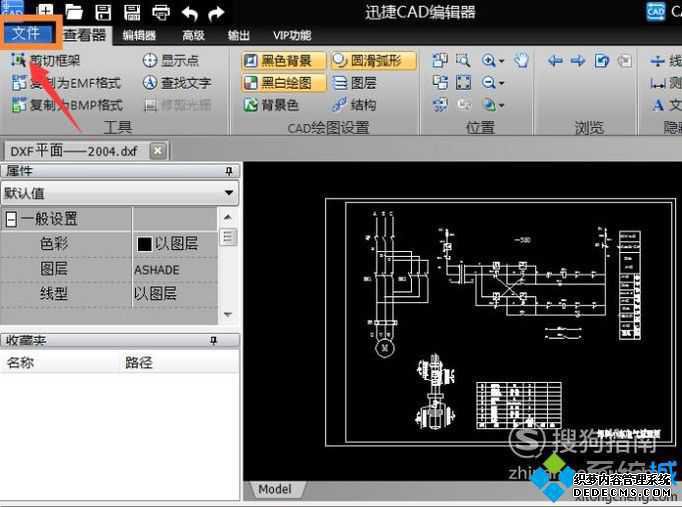This screenshot has height=507, width=682.
Task: Click the 名称 column header
Action: [x=20, y=362]
